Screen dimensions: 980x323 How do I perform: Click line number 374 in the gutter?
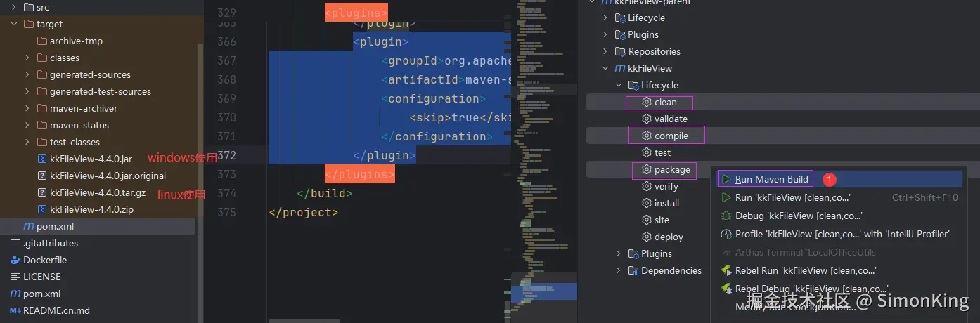[226, 193]
